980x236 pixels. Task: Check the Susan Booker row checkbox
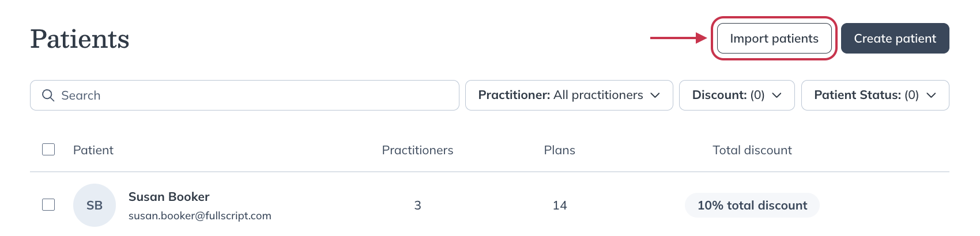pos(48,205)
